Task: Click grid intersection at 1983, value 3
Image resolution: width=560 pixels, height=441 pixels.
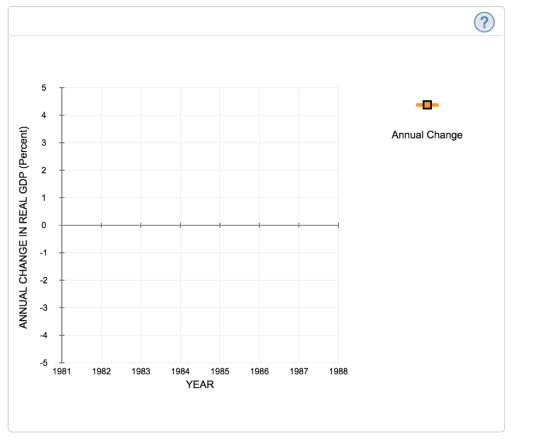Action: click(141, 142)
